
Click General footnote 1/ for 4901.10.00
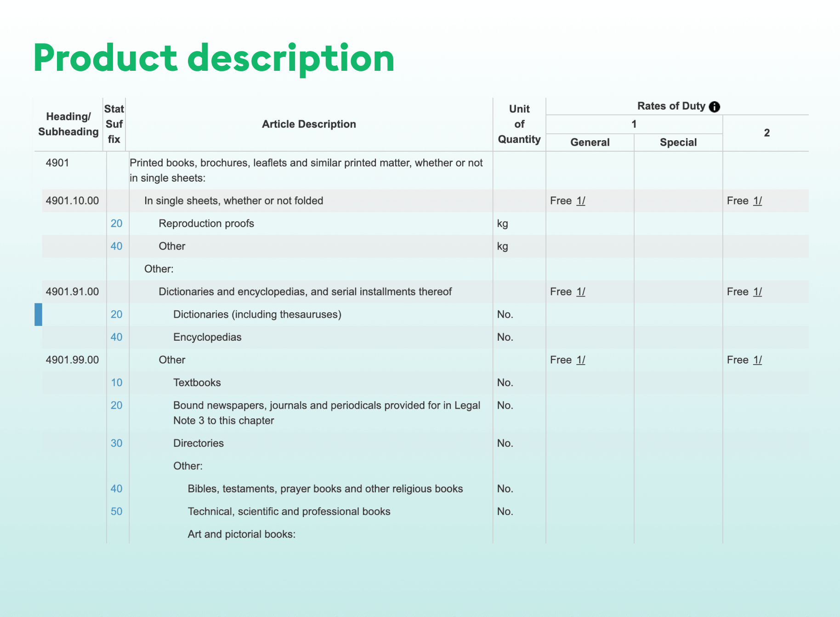pyautogui.click(x=581, y=201)
